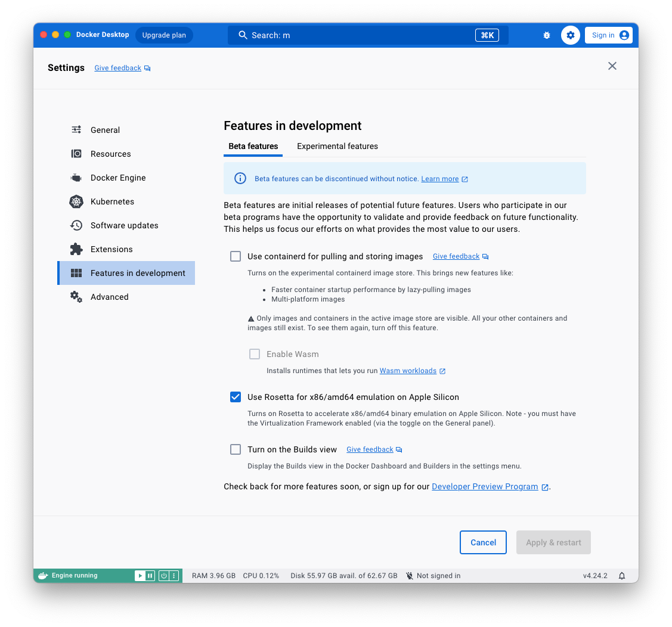Open troubleshoot via the bug icon

click(x=546, y=35)
